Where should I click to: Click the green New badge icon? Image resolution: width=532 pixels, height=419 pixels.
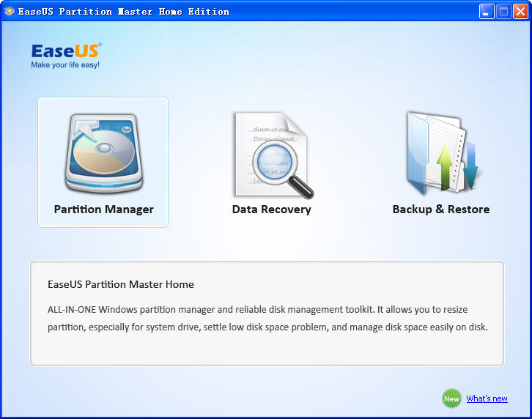click(x=451, y=398)
